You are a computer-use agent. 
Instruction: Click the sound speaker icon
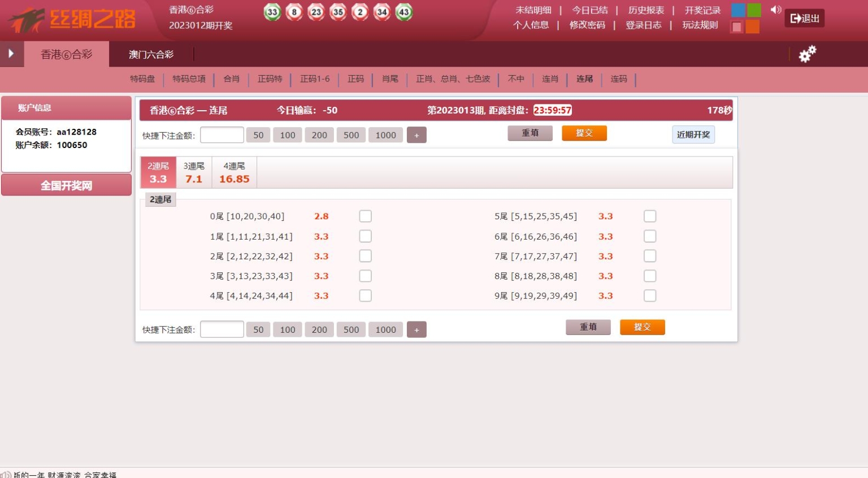click(776, 10)
